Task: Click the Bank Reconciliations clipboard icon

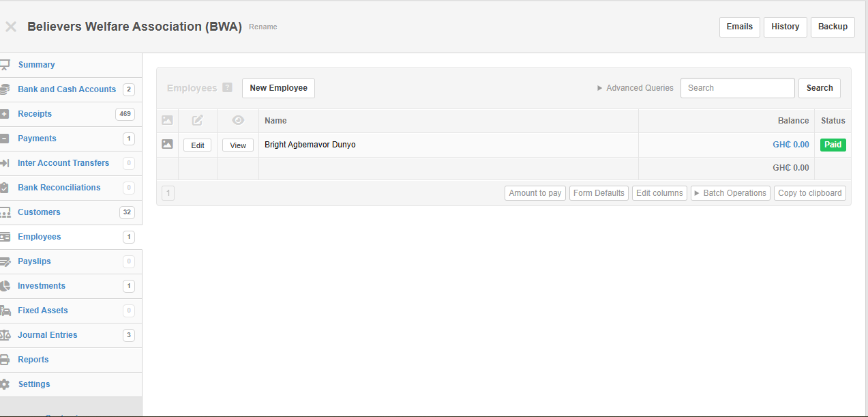Action: pos(4,188)
